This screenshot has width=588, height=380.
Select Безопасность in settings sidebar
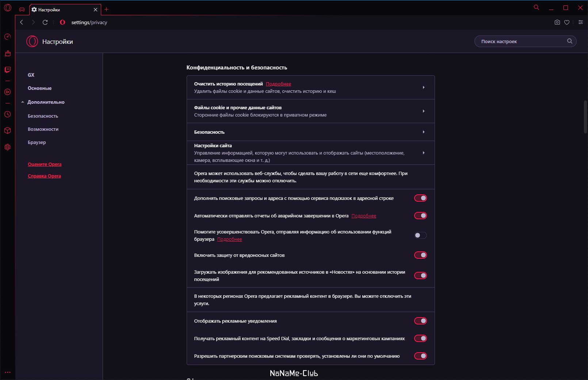coord(43,116)
